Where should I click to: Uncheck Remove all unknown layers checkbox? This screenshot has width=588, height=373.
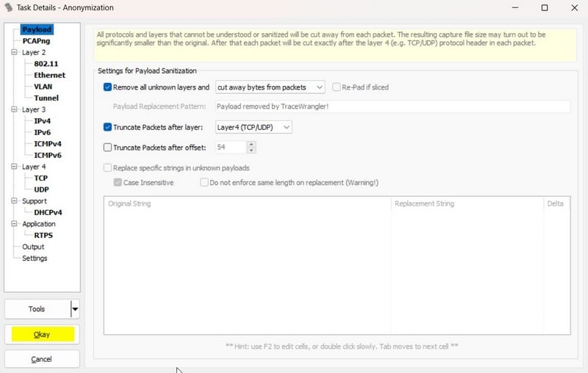coord(107,87)
